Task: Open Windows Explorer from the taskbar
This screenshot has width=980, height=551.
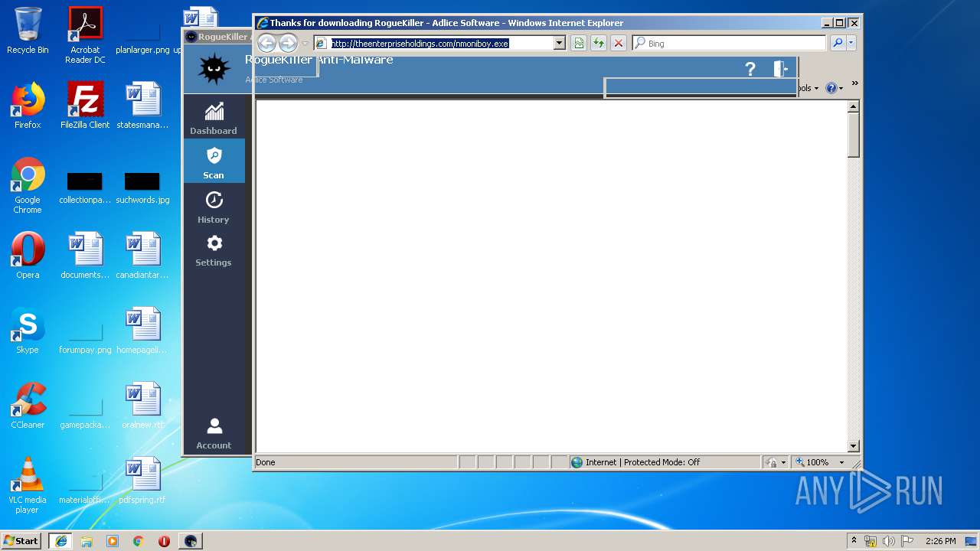Action: pyautogui.click(x=87, y=541)
